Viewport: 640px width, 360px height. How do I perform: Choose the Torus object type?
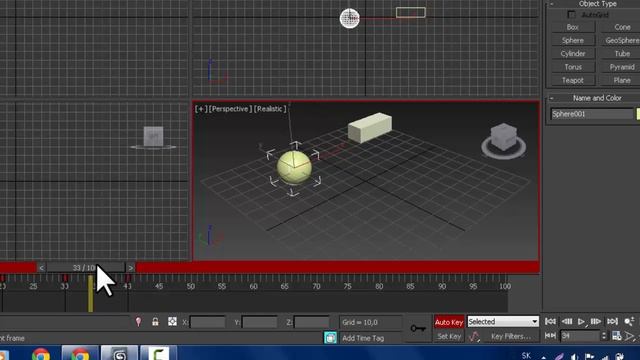tap(573, 67)
